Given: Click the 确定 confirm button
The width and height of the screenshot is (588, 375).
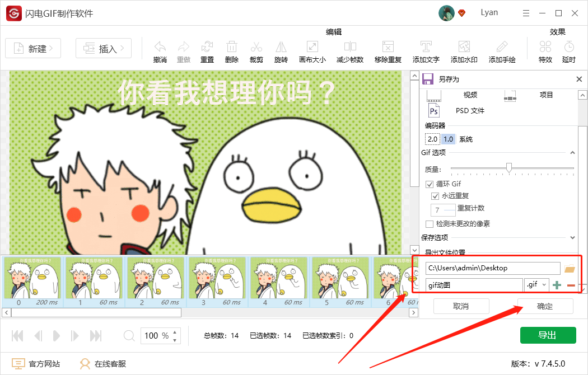Looking at the screenshot, I should click(x=545, y=306).
